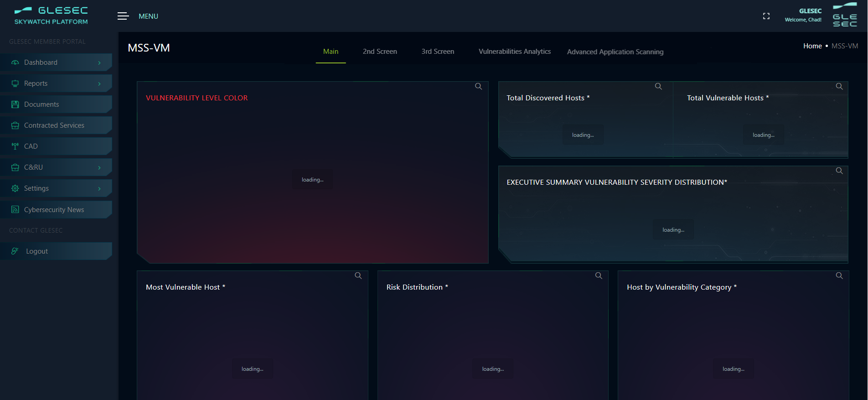Viewport: 868px width, 400px height.
Task: Expand the Settings submenu chevron
Action: tap(99, 189)
